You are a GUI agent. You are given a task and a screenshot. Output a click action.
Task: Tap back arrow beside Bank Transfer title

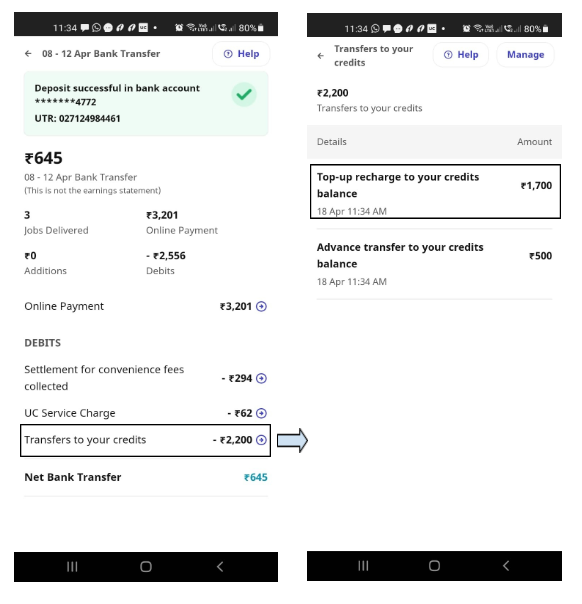coord(28,54)
